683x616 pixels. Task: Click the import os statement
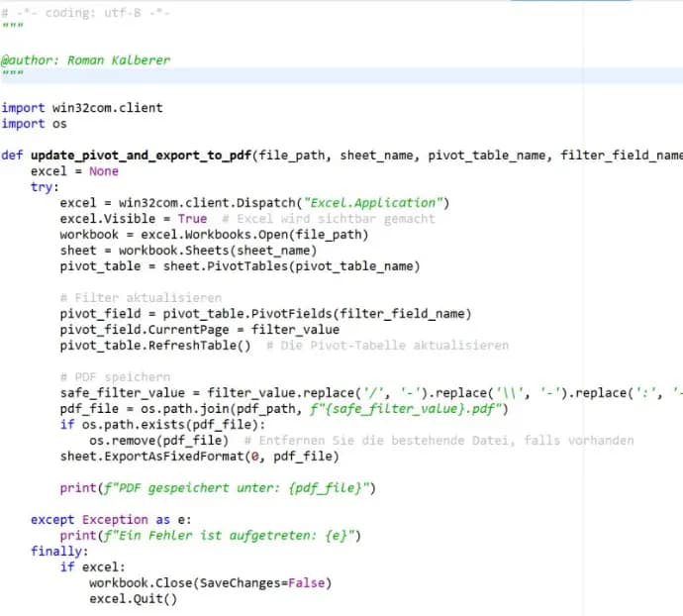click(35, 123)
